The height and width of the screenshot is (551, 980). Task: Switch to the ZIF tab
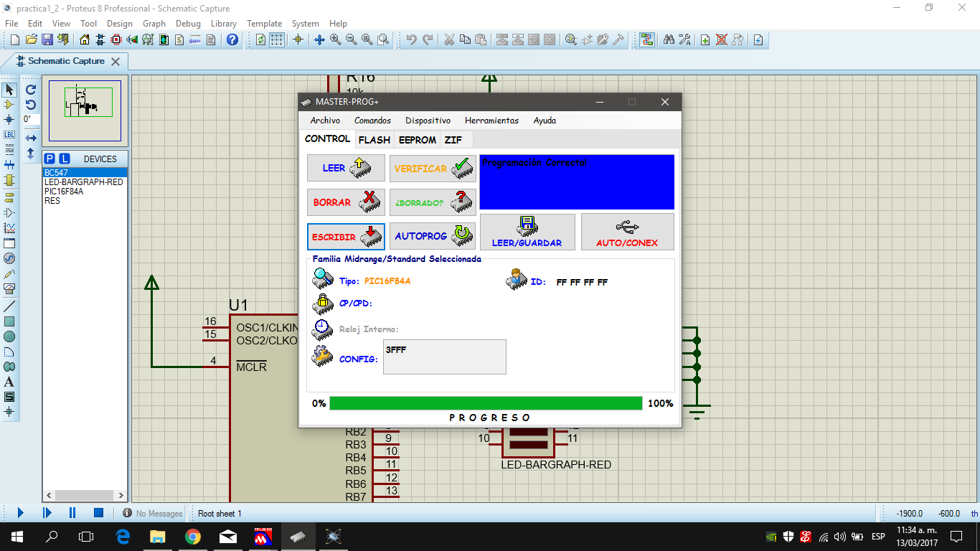coord(453,140)
